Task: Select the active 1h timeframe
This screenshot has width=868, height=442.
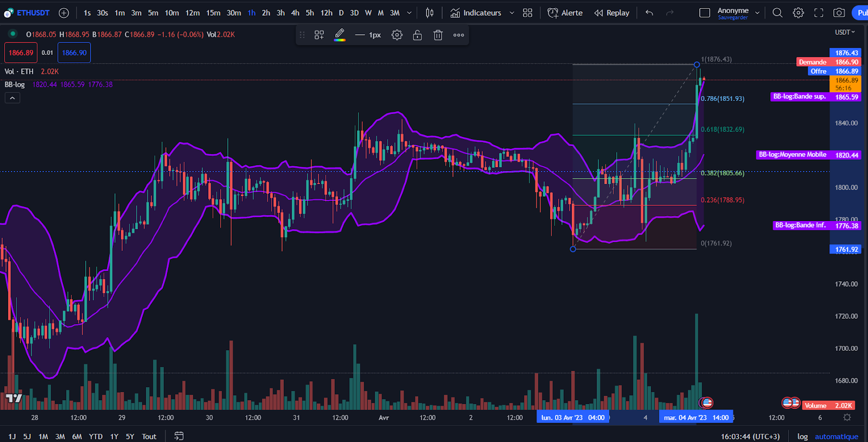Action: tap(252, 12)
